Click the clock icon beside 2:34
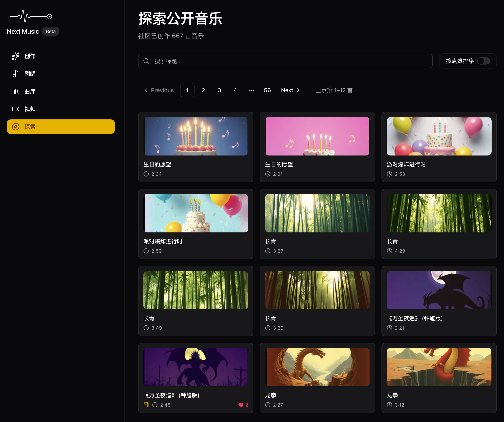Image resolution: width=504 pixels, height=422 pixels. tap(146, 174)
